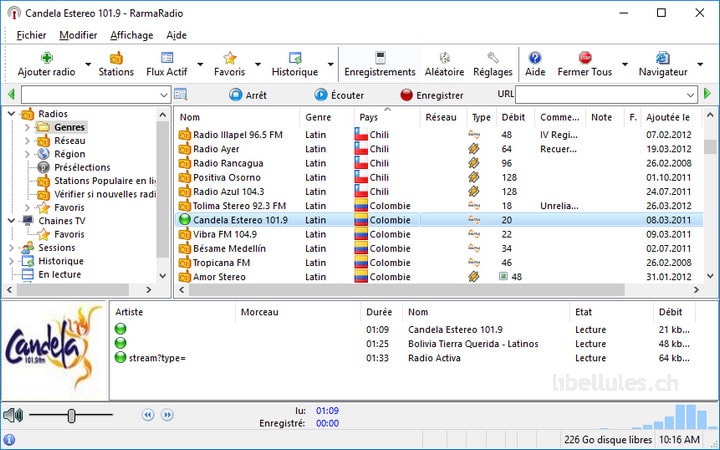Click the Enregistrer record button
The width and height of the screenshot is (720, 450).
[432, 95]
